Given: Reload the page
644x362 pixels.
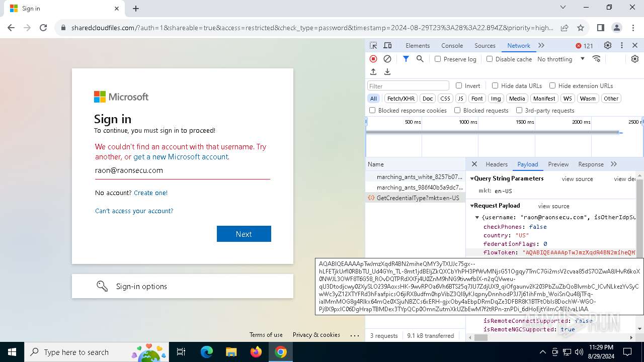Looking at the screenshot, I should click(x=43, y=28).
